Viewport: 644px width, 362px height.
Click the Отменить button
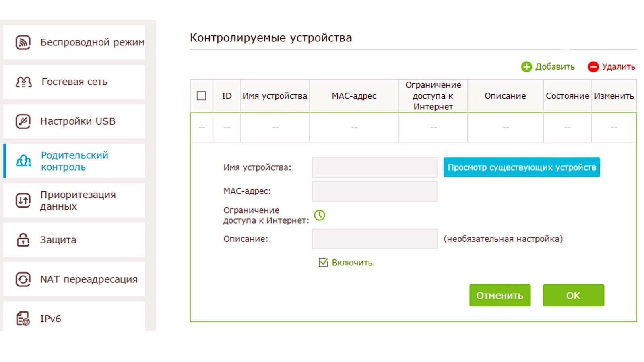[x=500, y=295]
